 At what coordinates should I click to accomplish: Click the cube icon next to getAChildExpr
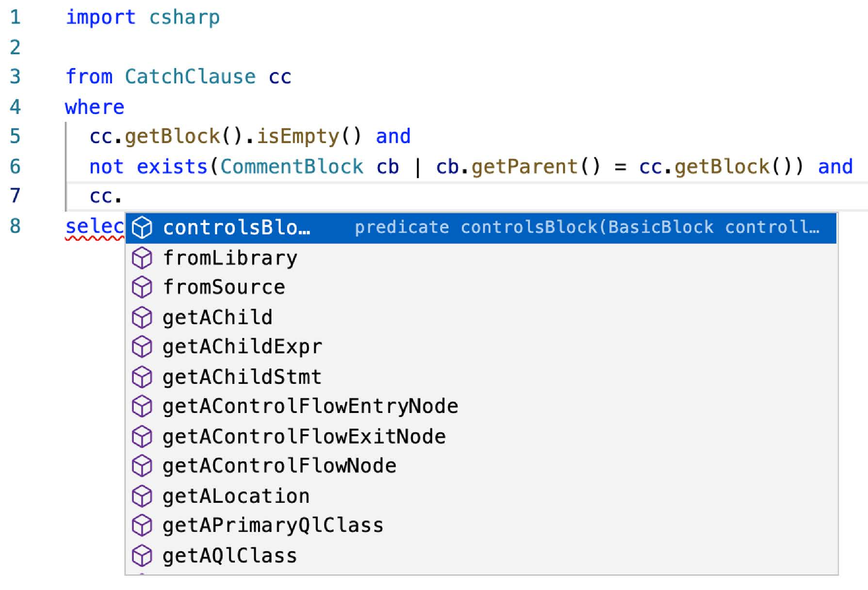click(142, 347)
